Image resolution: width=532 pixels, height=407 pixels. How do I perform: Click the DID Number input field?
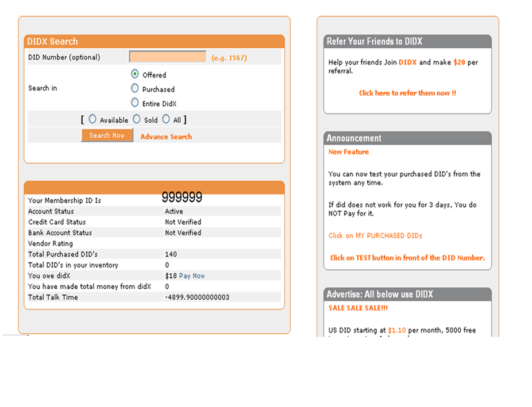167,57
